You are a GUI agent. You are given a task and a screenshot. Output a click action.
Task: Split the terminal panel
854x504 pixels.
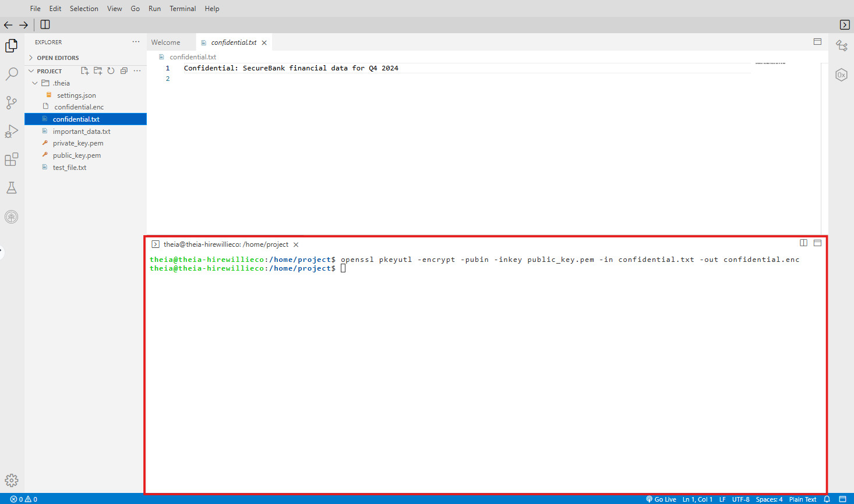click(x=803, y=243)
